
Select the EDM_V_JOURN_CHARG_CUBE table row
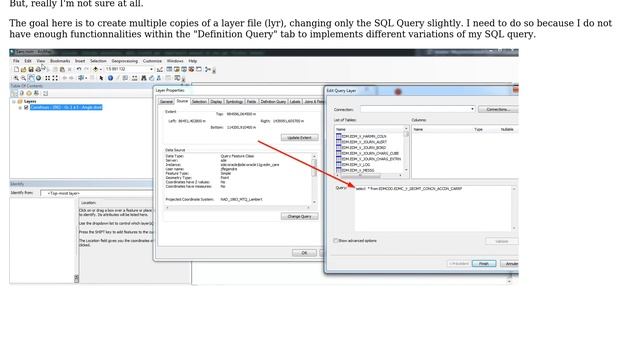(x=370, y=153)
